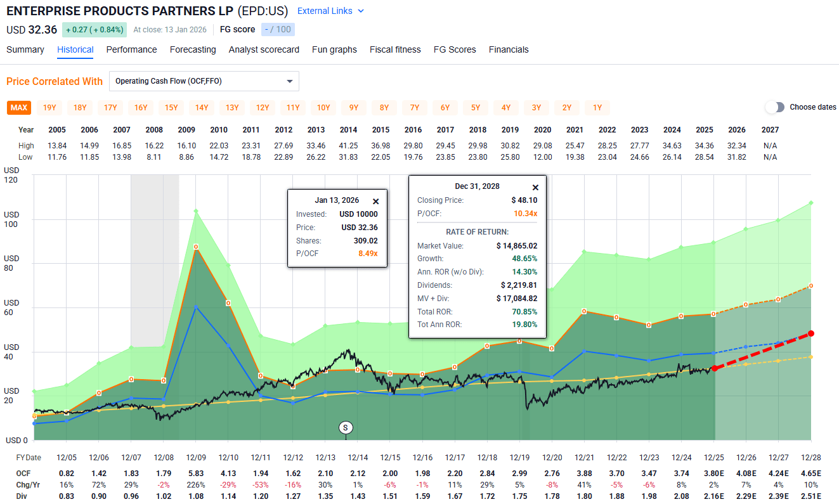This screenshot has height=504, width=839.
Task: Click the S split marker on the chart
Action: [x=346, y=427]
